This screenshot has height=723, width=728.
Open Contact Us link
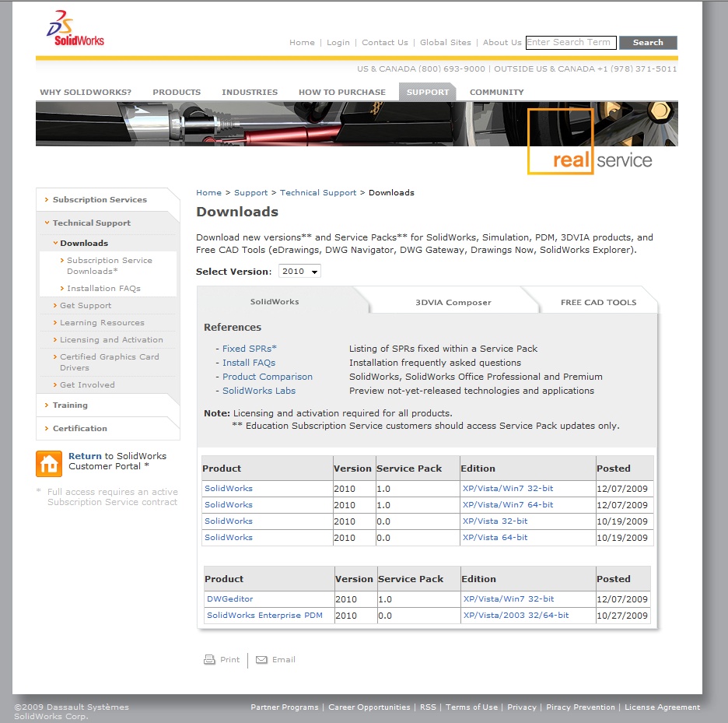pyautogui.click(x=385, y=42)
